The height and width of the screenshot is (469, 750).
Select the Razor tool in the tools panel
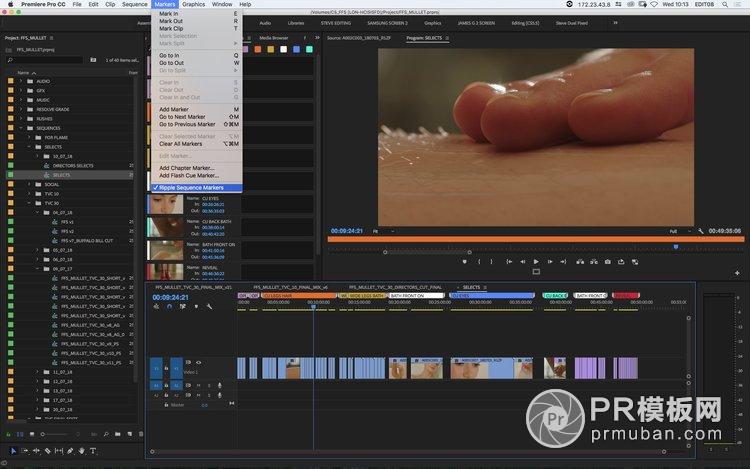(x=47, y=451)
